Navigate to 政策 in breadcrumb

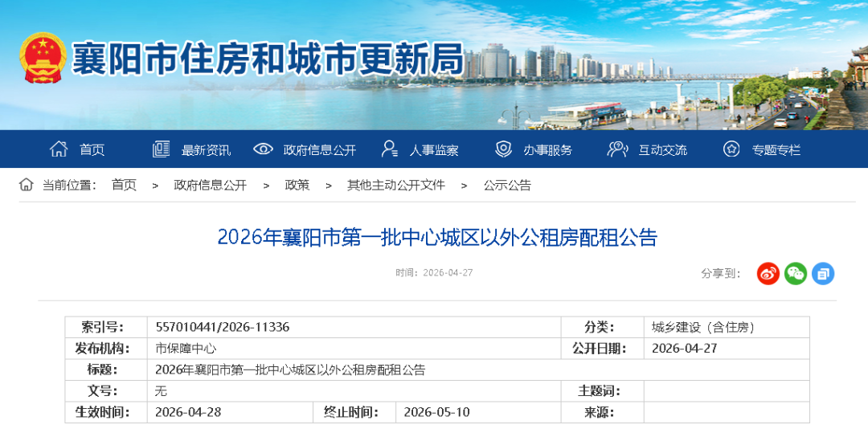(297, 186)
